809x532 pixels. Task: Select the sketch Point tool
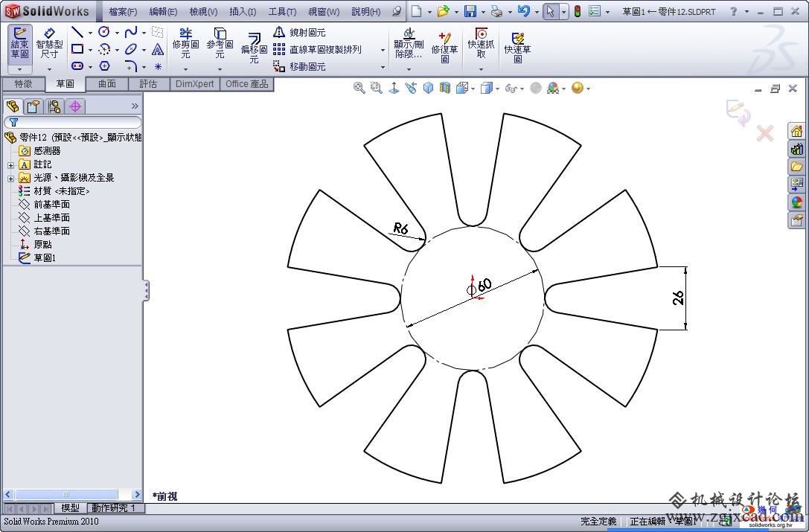[158, 66]
